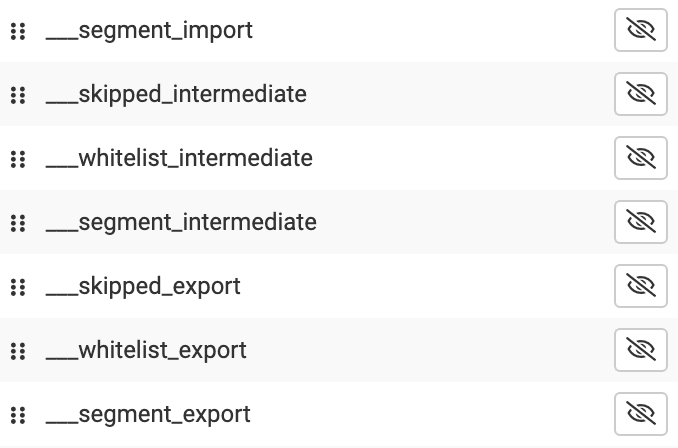This screenshot has width=678, height=448.
Task: Toggle visibility of ___whitelist_intermediate
Action: tap(640, 158)
